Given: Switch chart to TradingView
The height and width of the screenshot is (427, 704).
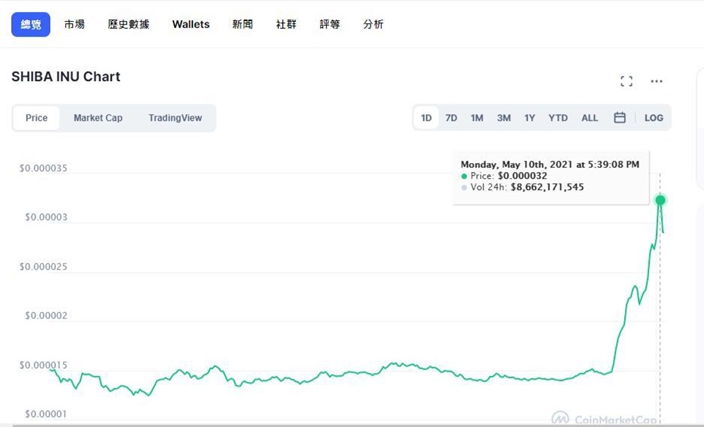Looking at the screenshot, I should click(175, 118).
